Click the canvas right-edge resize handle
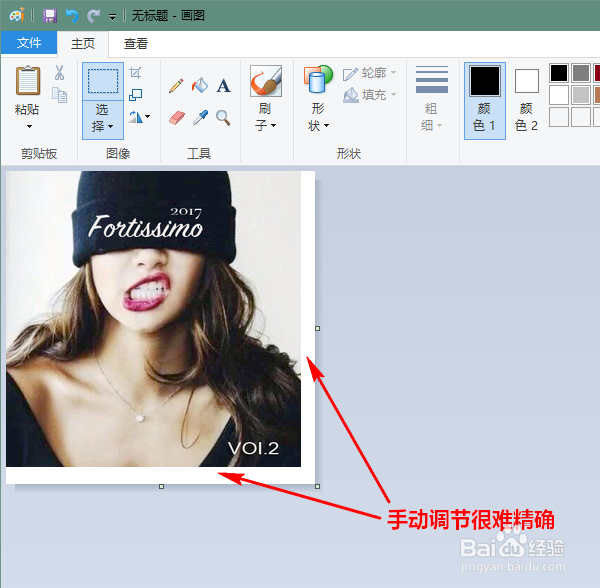The width and height of the screenshot is (600, 588). pyautogui.click(x=317, y=328)
